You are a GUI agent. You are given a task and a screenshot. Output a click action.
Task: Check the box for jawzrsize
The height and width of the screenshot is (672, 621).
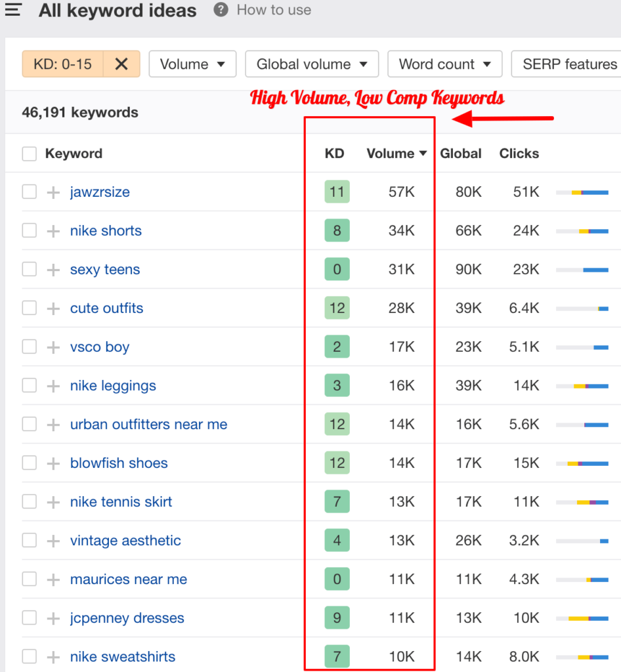[29, 192]
